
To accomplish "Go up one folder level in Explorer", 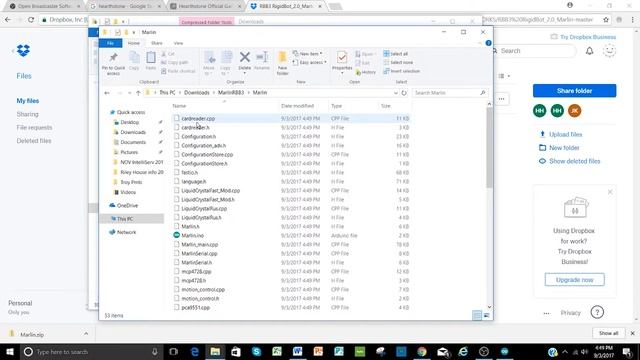I will coord(138,93).
